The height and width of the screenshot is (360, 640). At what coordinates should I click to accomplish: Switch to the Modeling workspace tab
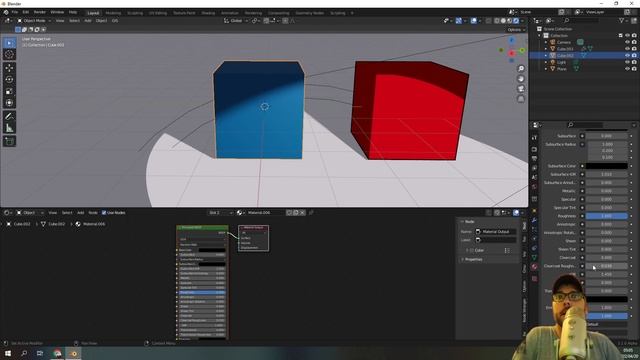tap(113, 13)
